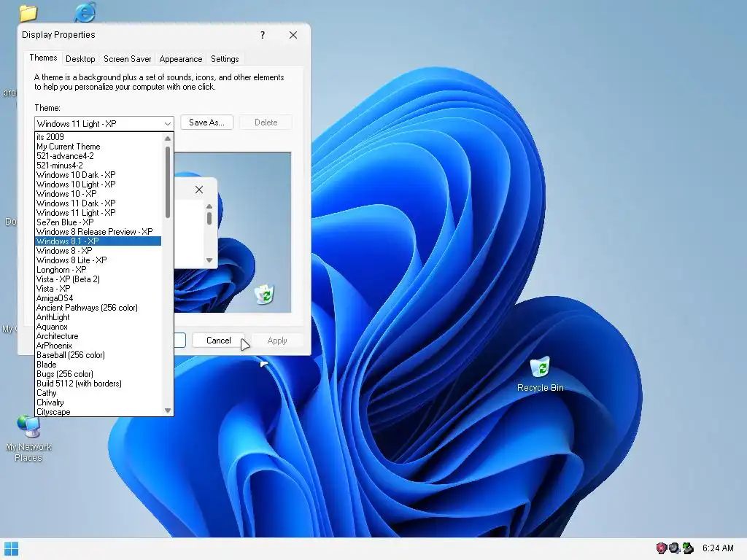Select the '521-minus4-2' theme
The width and height of the screenshot is (747, 560).
(x=98, y=166)
